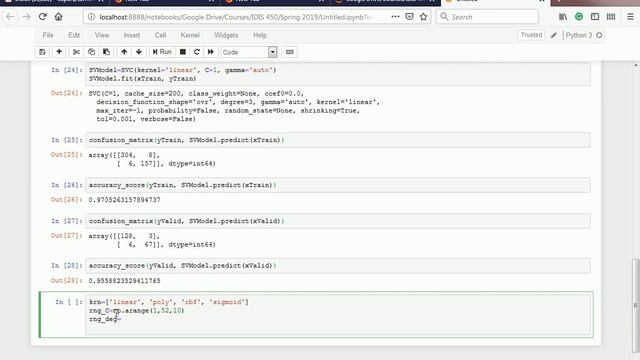Restart and rerun all with the fast-forward icon
Image resolution: width=640 pixels, height=360 pixels.
click(x=211, y=52)
